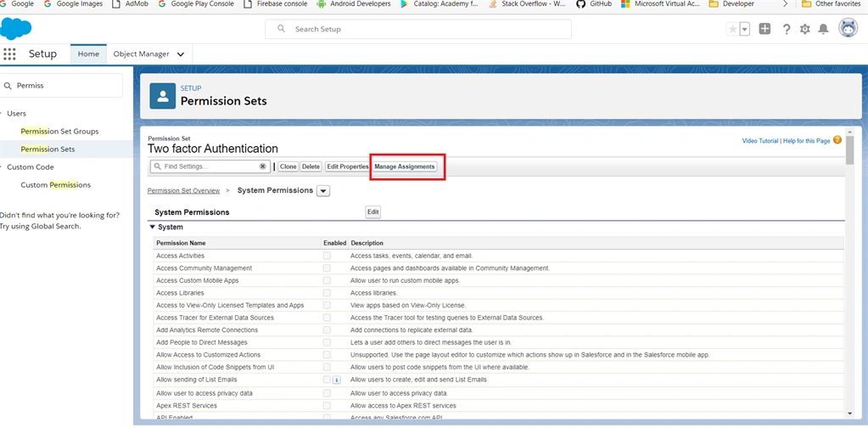Viewport: 868px width, 428px height.
Task: Click the Clone button
Action: click(288, 166)
